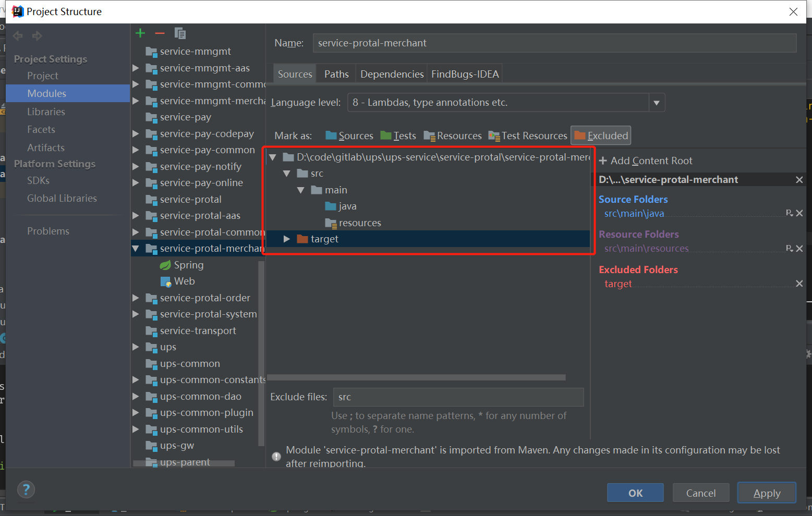Go to Project settings in the sidebar
The width and height of the screenshot is (812, 516).
click(x=43, y=76)
